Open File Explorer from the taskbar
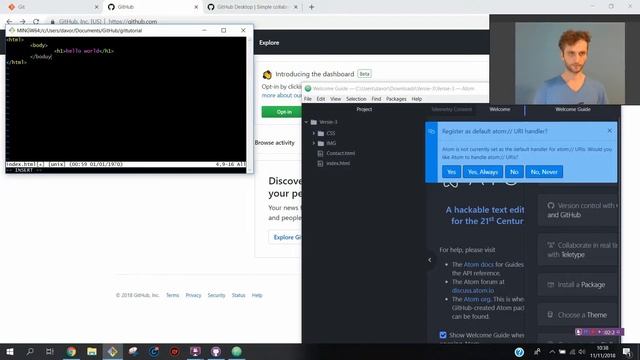This screenshot has width=640, height=360. pos(92,351)
